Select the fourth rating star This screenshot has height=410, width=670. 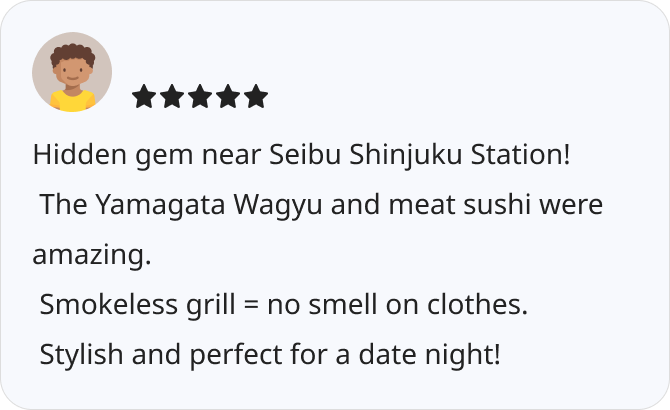tap(228, 96)
